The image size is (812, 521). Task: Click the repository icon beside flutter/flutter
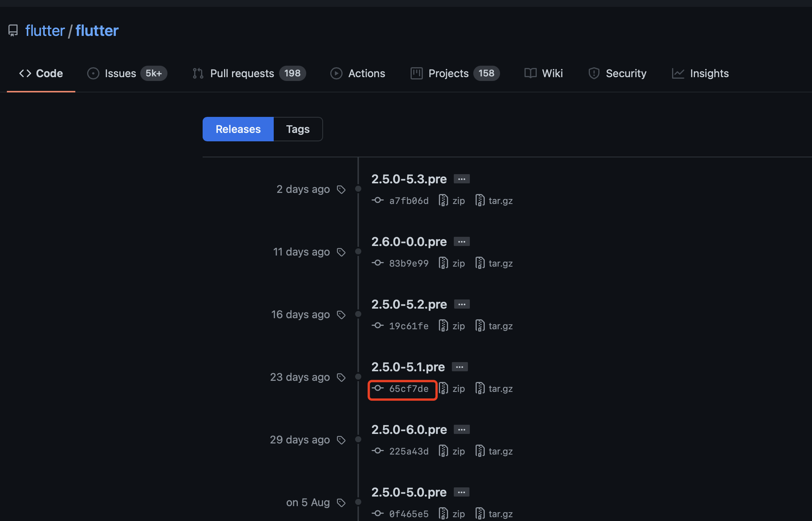[13, 31]
